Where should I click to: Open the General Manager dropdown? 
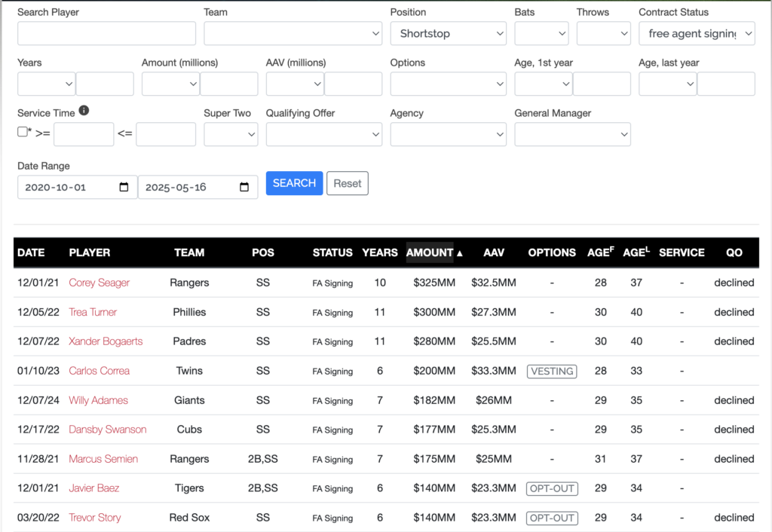tap(572, 134)
